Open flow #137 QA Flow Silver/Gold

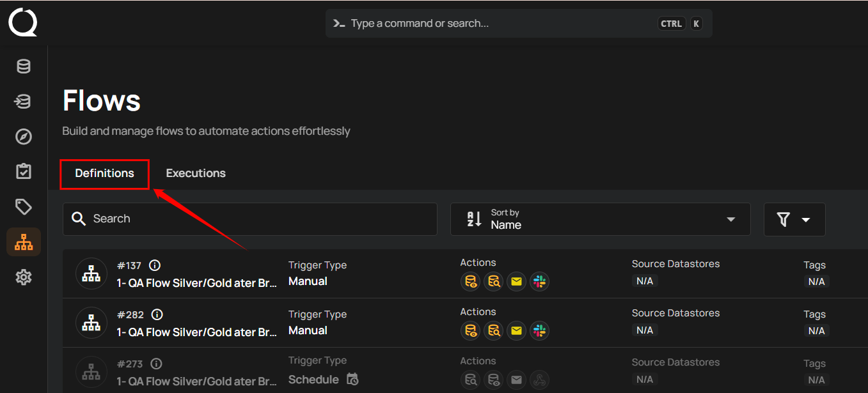197,283
